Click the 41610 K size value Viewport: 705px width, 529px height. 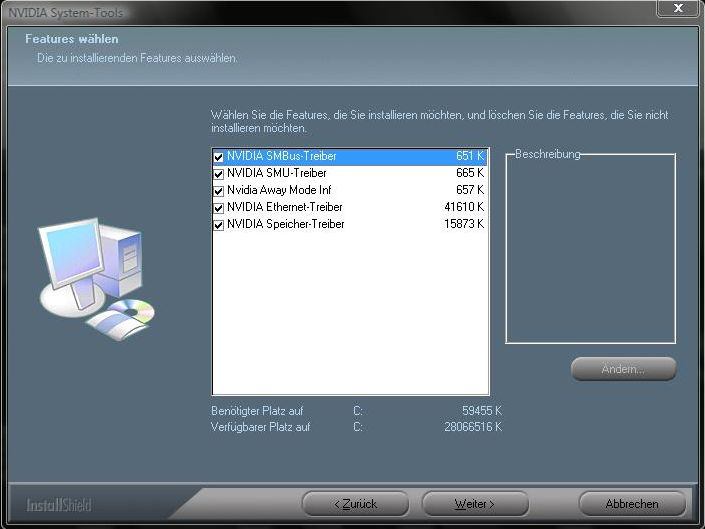tap(464, 207)
